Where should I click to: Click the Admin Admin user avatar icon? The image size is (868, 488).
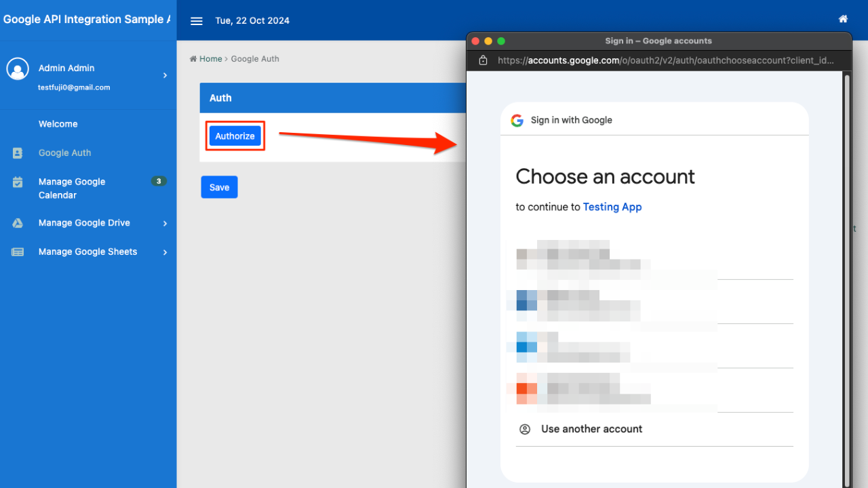coord(18,68)
